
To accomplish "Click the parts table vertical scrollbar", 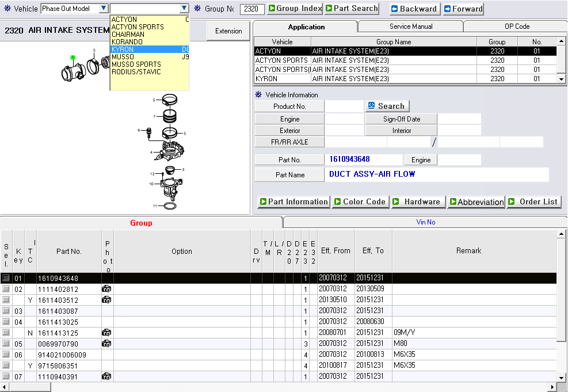I will pos(562,305).
